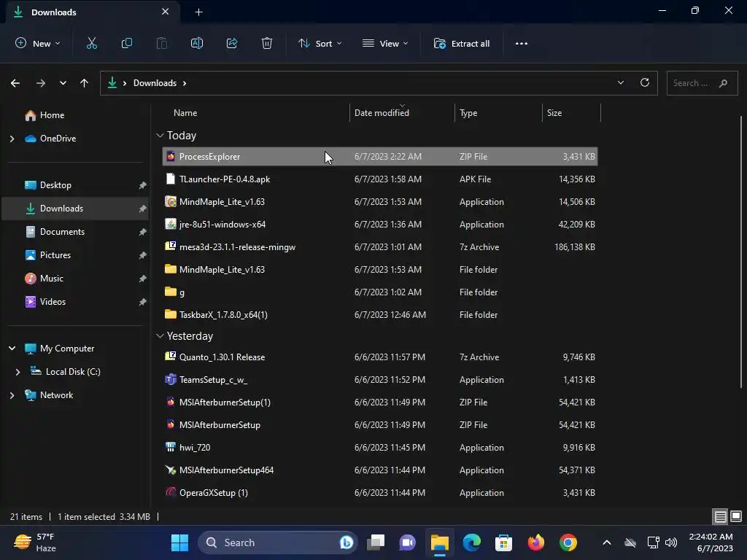Click the Cut scissors icon in toolbar
The image size is (747, 560).
tap(91, 43)
